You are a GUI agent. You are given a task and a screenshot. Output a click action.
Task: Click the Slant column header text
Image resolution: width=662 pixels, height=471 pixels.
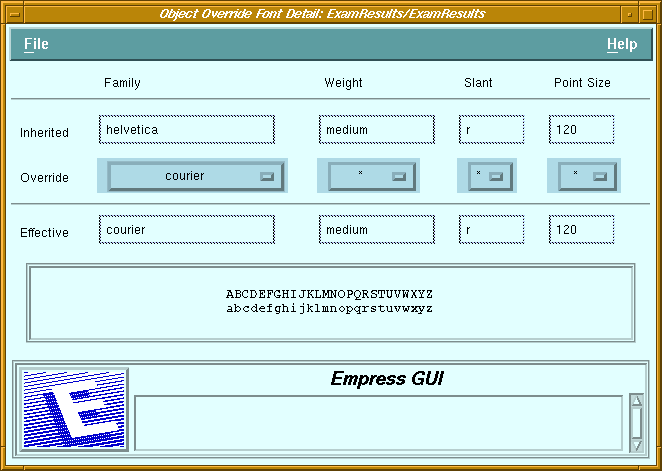pyautogui.click(x=478, y=83)
